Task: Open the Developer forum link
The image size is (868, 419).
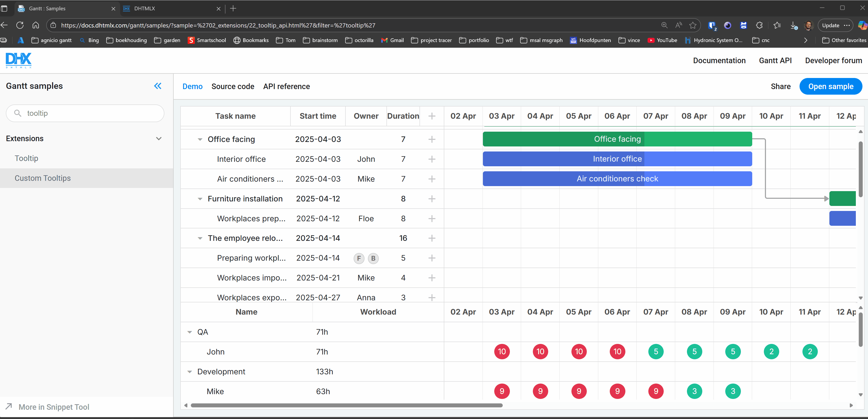Action: click(833, 60)
